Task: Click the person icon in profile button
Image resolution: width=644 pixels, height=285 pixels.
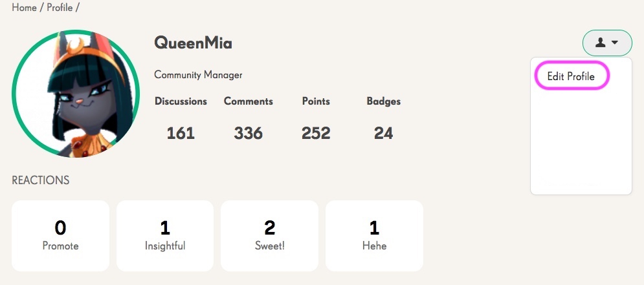Action: pyautogui.click(x=601, y=42)
